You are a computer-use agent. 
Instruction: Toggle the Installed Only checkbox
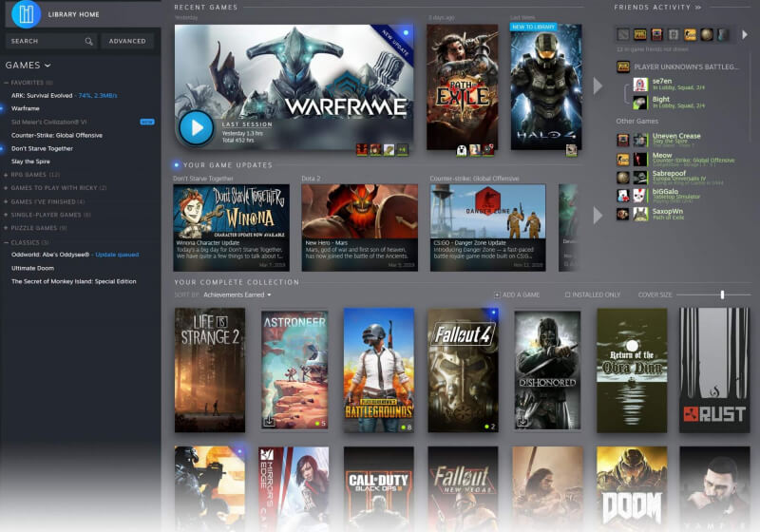pos(567,294)
